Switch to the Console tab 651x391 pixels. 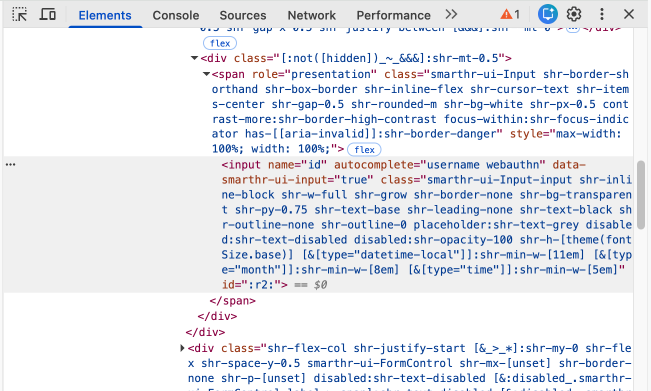(176, 15)
